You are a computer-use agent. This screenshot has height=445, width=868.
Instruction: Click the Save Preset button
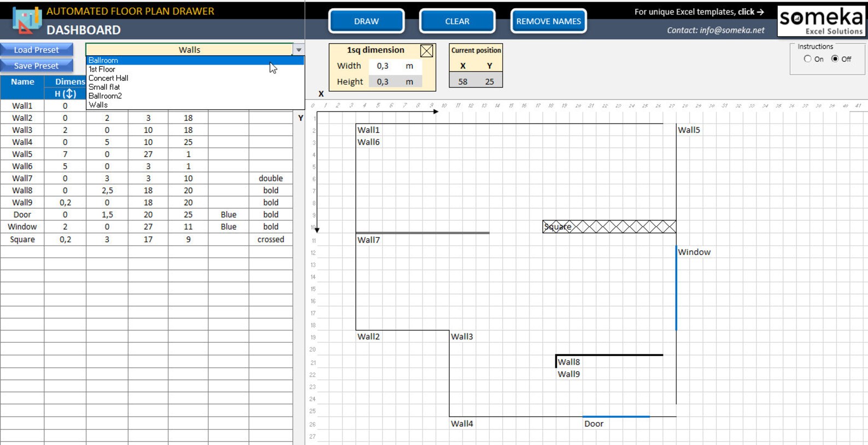(36, 66)
